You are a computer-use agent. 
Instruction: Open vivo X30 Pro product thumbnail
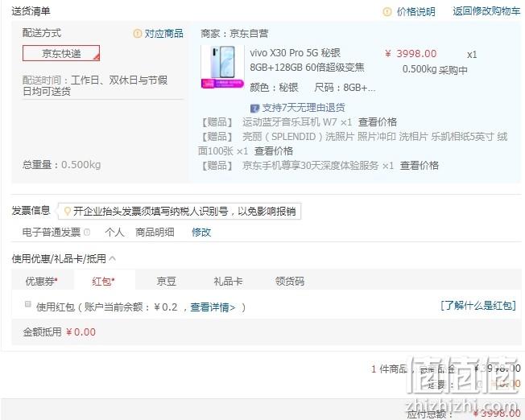pos(222,67)
